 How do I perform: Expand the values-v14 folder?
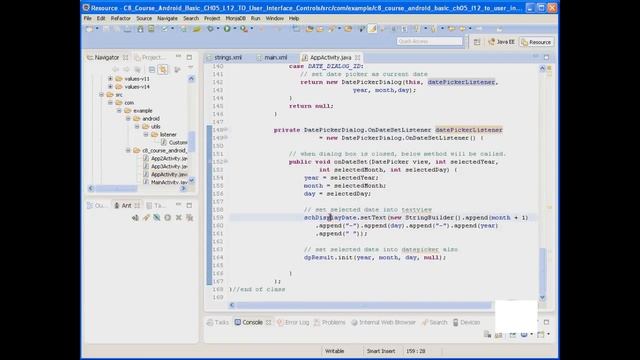point(110,87)
